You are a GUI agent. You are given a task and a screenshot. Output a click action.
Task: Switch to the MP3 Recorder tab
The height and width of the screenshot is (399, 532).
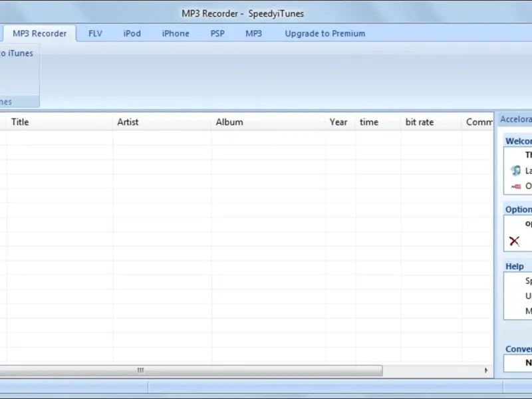pos(40,34)
